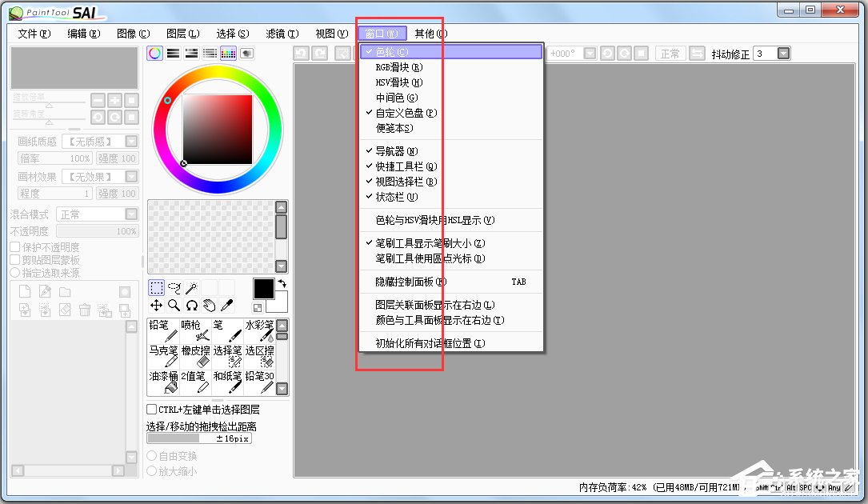Click the Undo button in the quick bar
868x504 pixels.
click(x=301, y=51)
